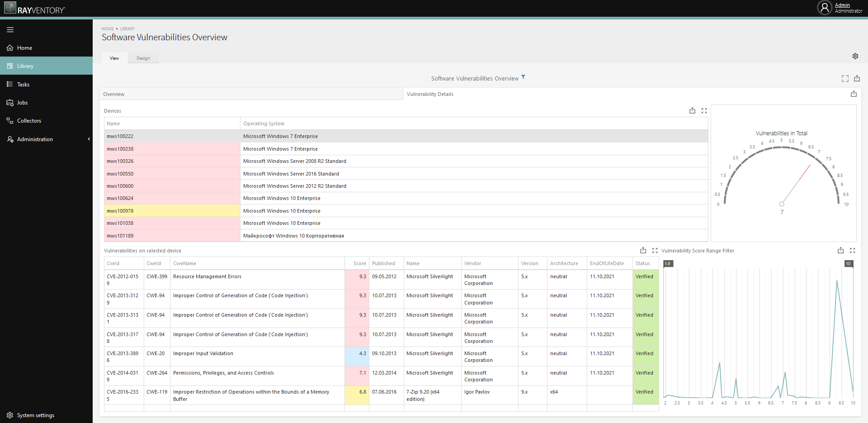Select the yellow device row mws100978
This screenshot has width=868, height=423.
[406, 211]
